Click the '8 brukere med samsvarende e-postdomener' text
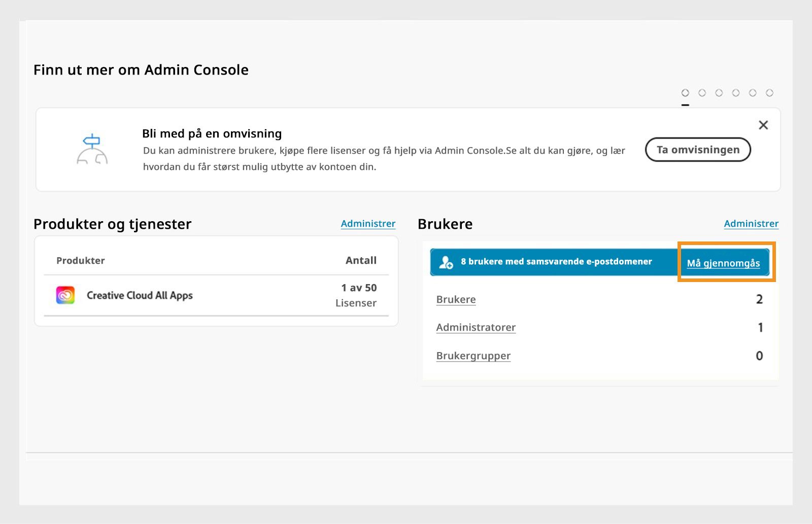Image resolution: width=812 pixels, height=524 pixels. 556,262
